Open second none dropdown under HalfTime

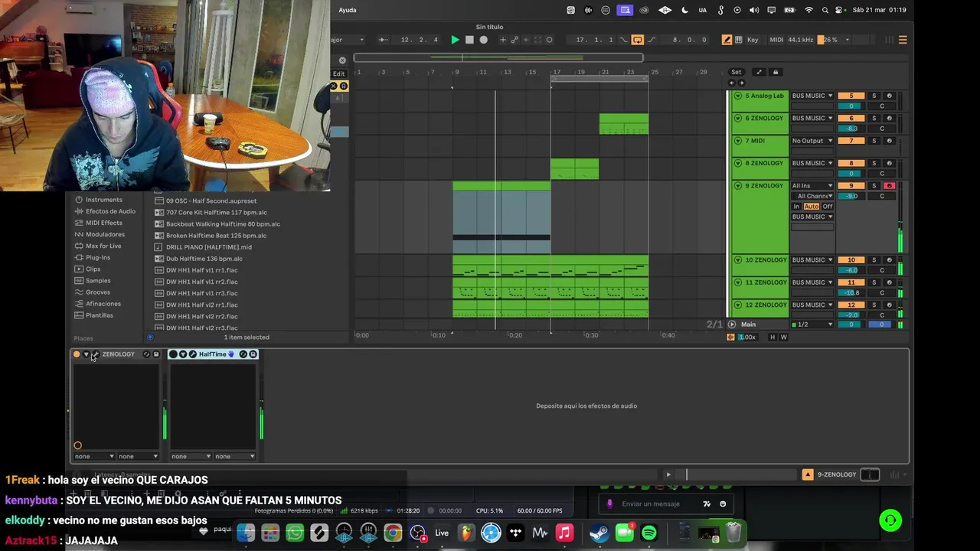pos(234,456)
